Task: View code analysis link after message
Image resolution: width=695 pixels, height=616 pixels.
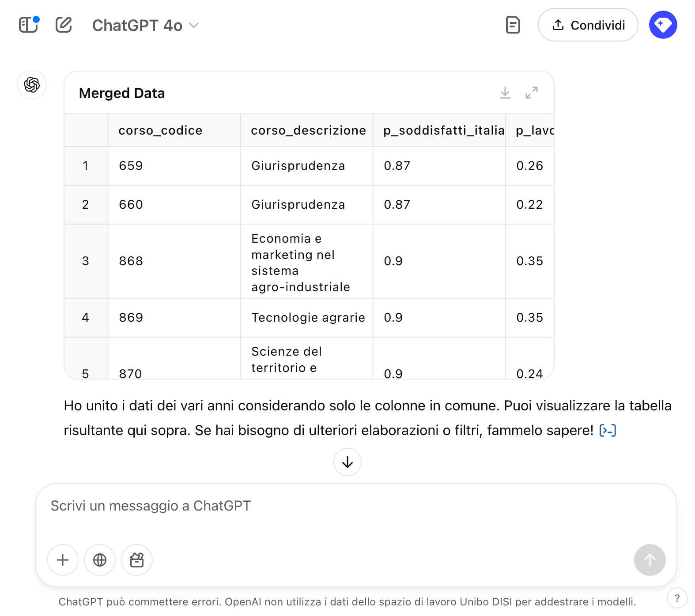Action: 608,430
